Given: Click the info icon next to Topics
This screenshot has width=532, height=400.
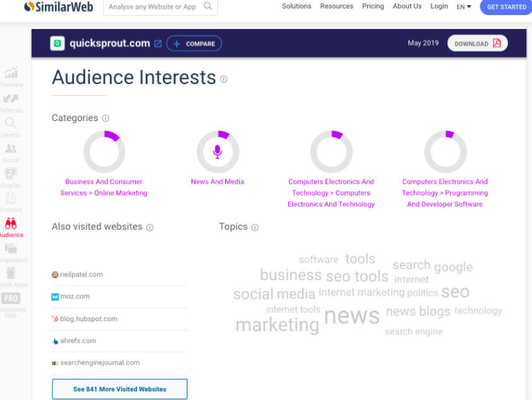Looking at the screenshot, I should point(255,227).
